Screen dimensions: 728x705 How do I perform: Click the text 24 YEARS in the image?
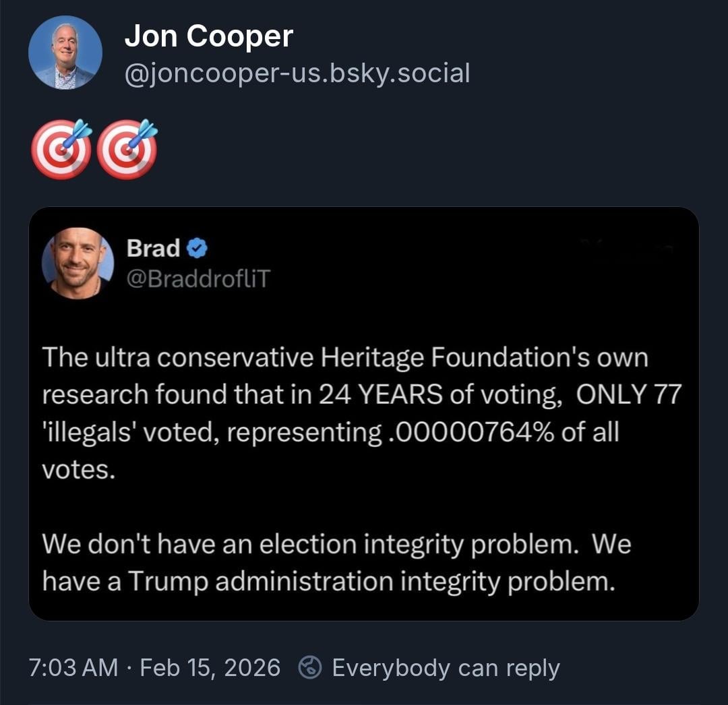tap(380, 395)
